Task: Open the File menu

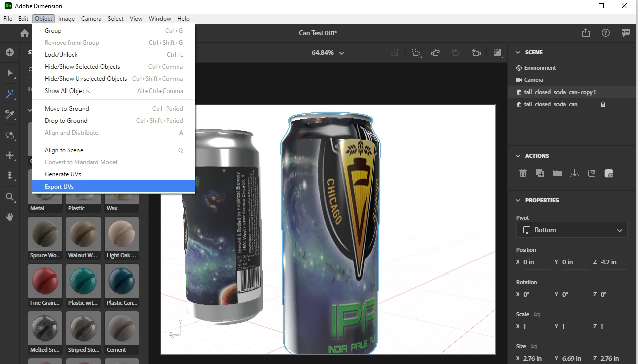Action: [x=8, y=19]
